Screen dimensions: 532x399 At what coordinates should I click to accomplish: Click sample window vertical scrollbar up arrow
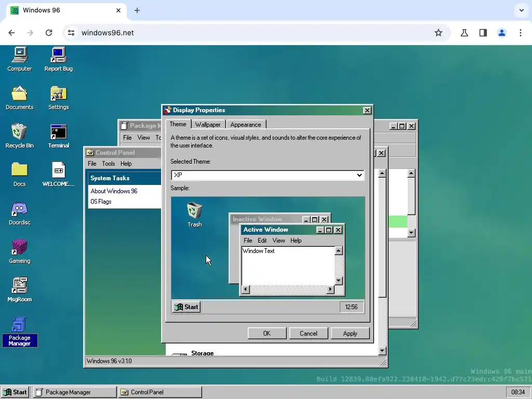pos(339,251)
